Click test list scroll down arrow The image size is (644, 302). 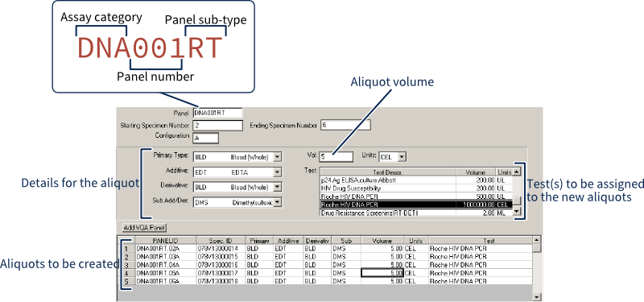click(517, 212)
